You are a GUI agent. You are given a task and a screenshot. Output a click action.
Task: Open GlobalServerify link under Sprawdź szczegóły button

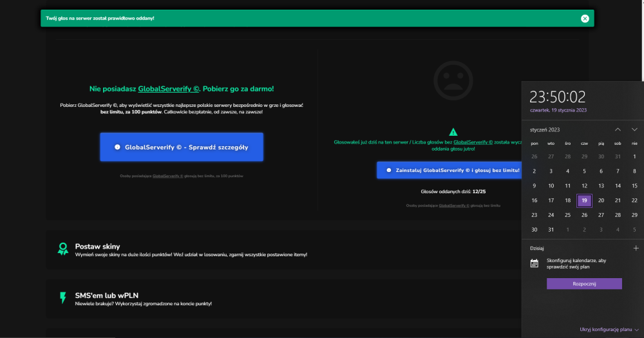coord(167,176)
